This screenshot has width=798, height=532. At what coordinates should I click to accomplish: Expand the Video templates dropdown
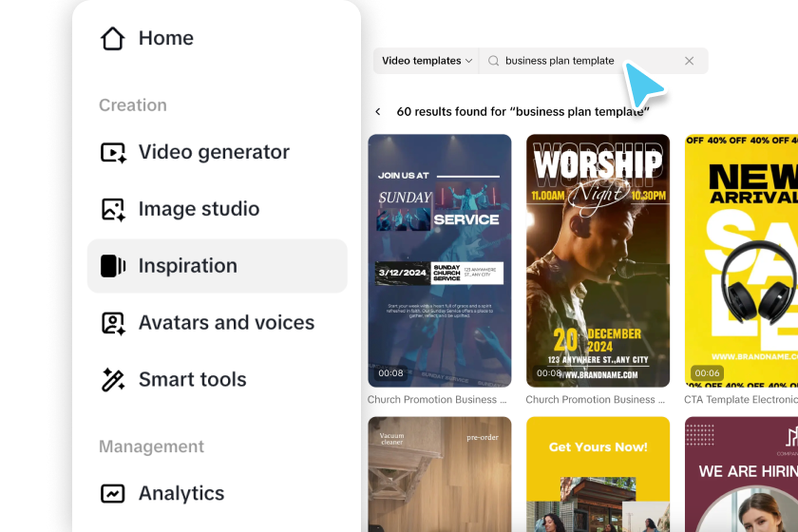[427, 61]
